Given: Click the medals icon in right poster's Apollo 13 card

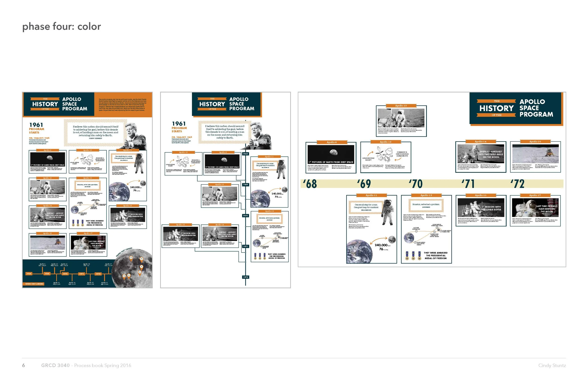Looking at the screenshot, I should pos(413,256).
